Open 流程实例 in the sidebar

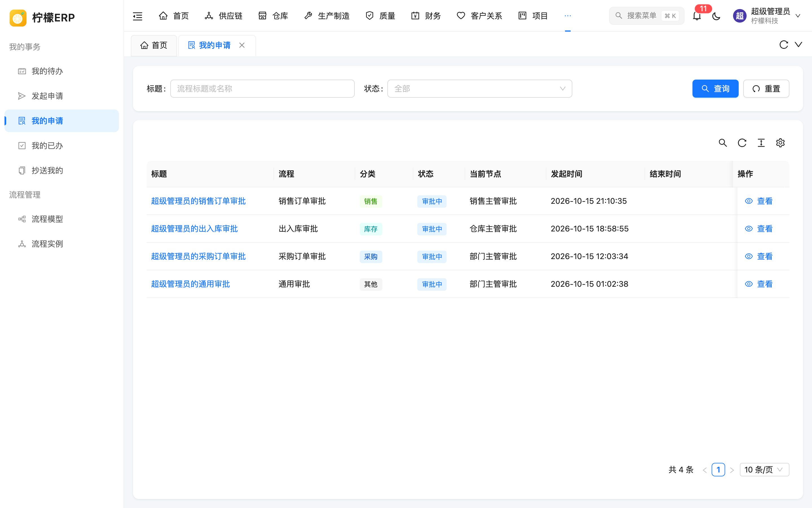[x=62, y=244]
